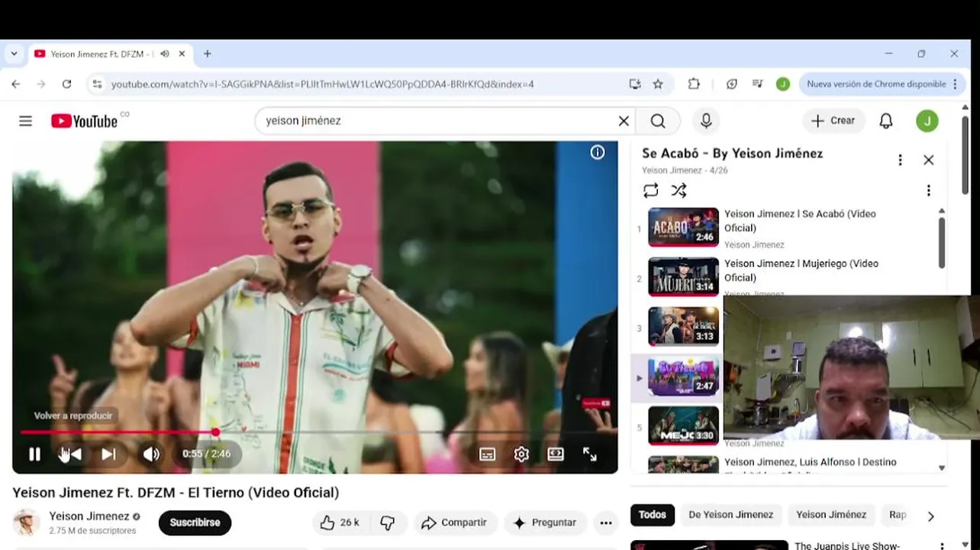Show video info card
This screenshot has width=980, height=550.
[x=598, y=153]
